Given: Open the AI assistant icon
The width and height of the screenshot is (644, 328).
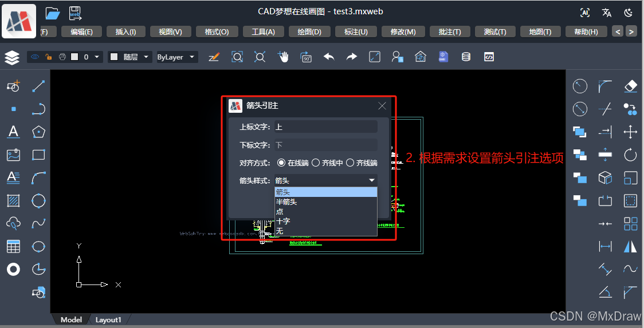Looking at the screenshot, I should [585, 13].
